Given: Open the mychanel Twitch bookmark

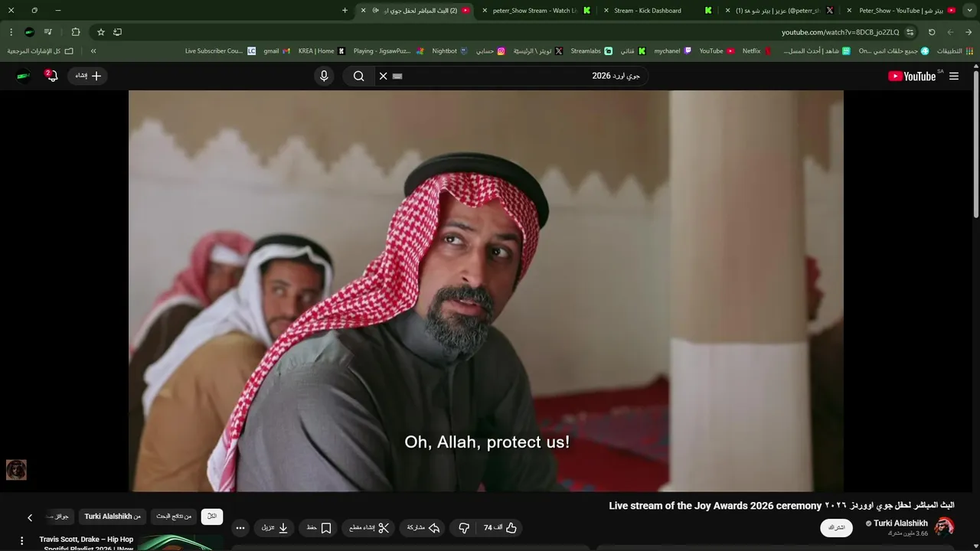Looking at the screenshot, I should (672, 51).
